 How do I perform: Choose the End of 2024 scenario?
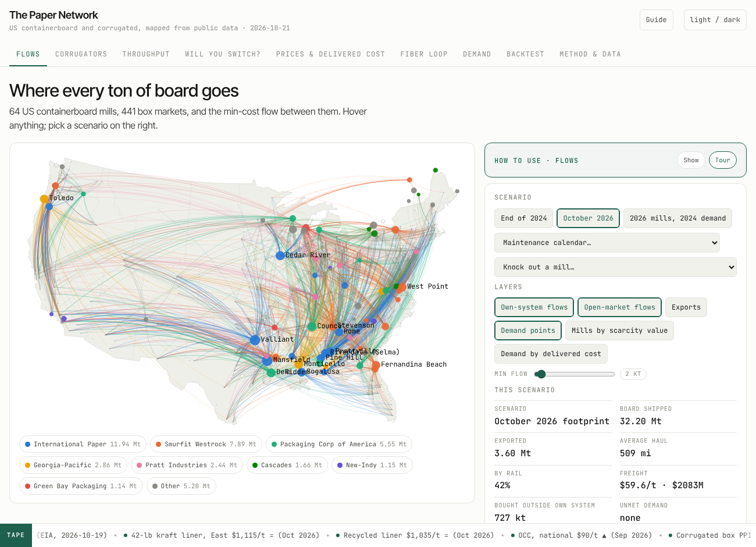click(x=524, y=218)
